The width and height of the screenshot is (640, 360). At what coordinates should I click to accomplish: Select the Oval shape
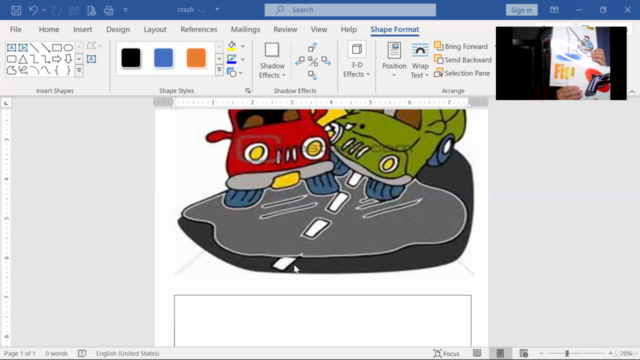(68, 48)
